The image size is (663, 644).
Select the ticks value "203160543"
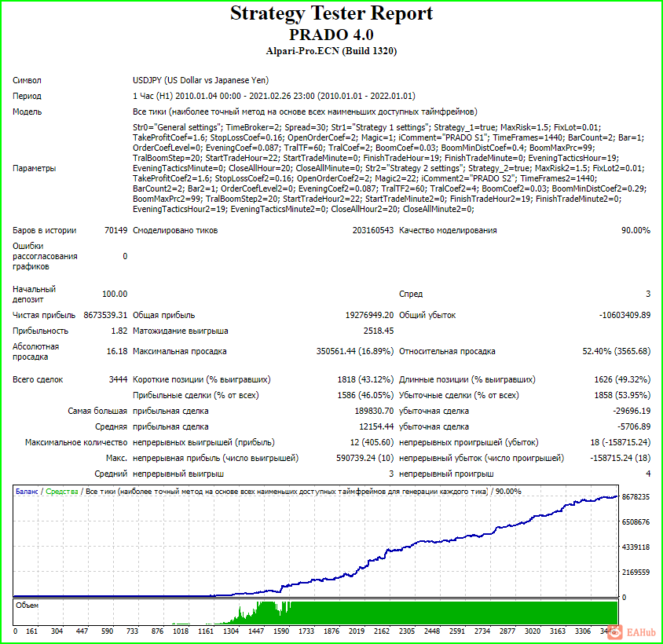(372, 230)
